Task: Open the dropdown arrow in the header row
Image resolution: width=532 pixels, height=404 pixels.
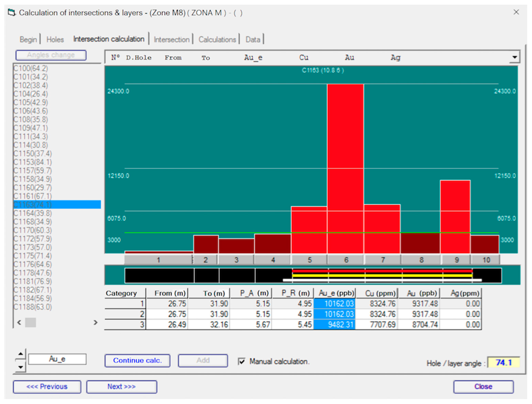Action: pos(514,57)
